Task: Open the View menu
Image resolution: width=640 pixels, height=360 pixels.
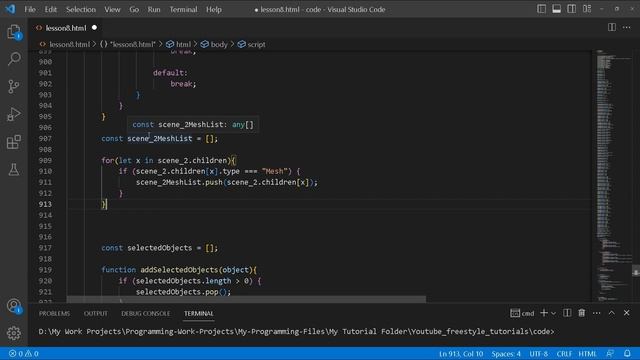Action: [x=112, y=9]
